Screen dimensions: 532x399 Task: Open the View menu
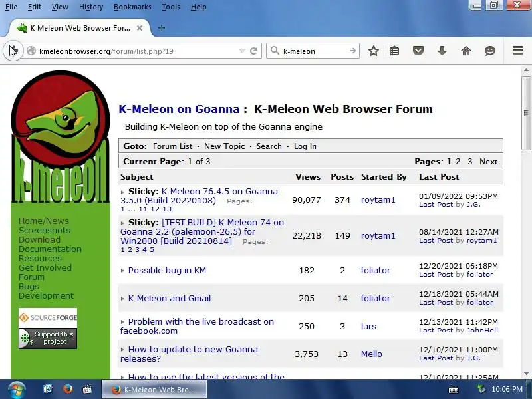[60, 7]
